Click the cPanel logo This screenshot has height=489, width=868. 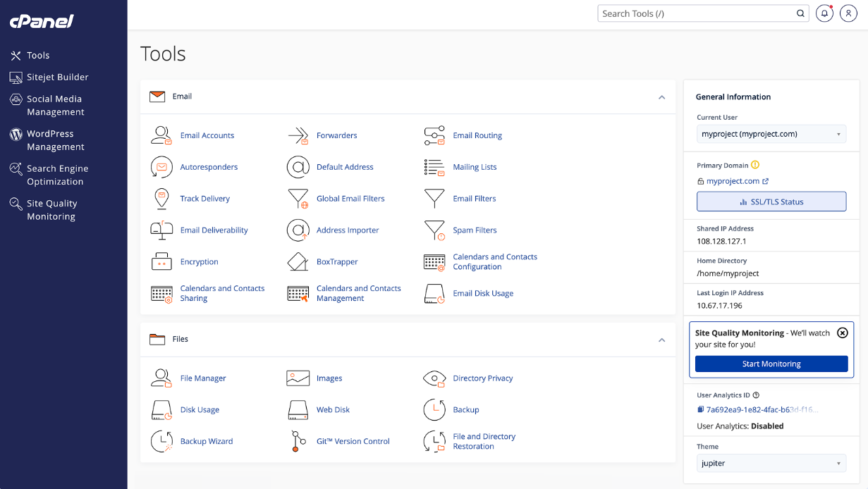click(42, 21)
